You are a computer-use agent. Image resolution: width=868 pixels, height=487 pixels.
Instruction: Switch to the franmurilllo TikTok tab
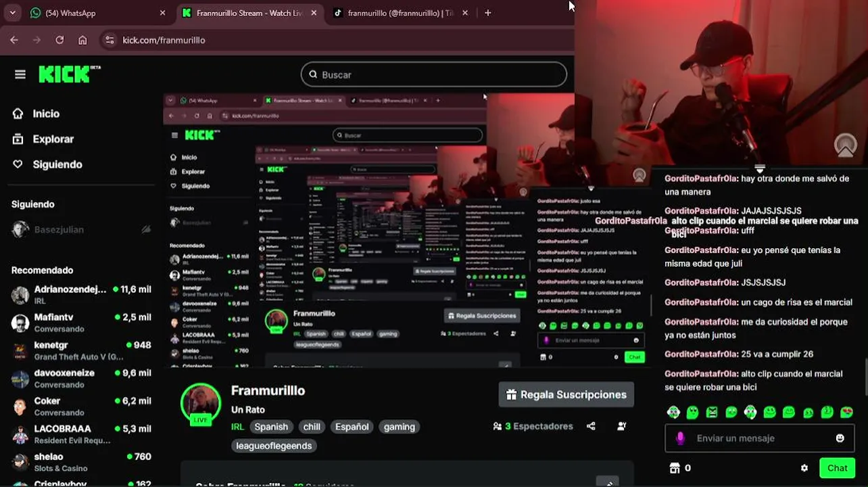pos(400,13)
